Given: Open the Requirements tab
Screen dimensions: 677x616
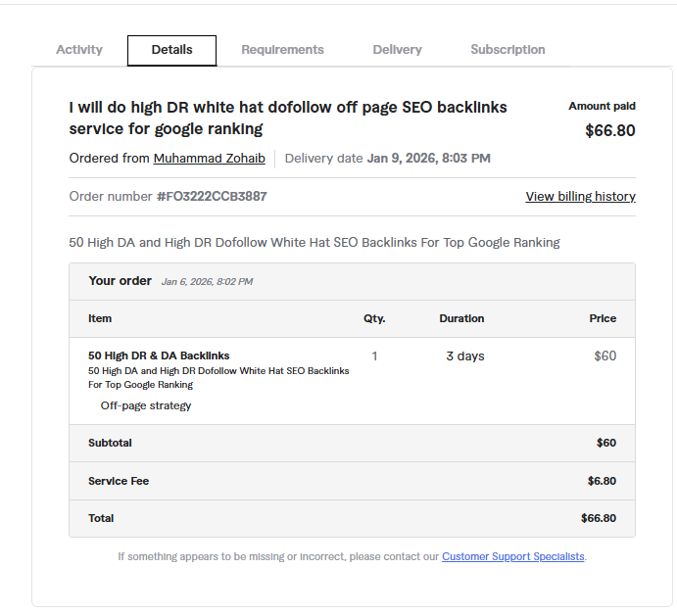Looking at the screenshot, I should click(282, 50).
